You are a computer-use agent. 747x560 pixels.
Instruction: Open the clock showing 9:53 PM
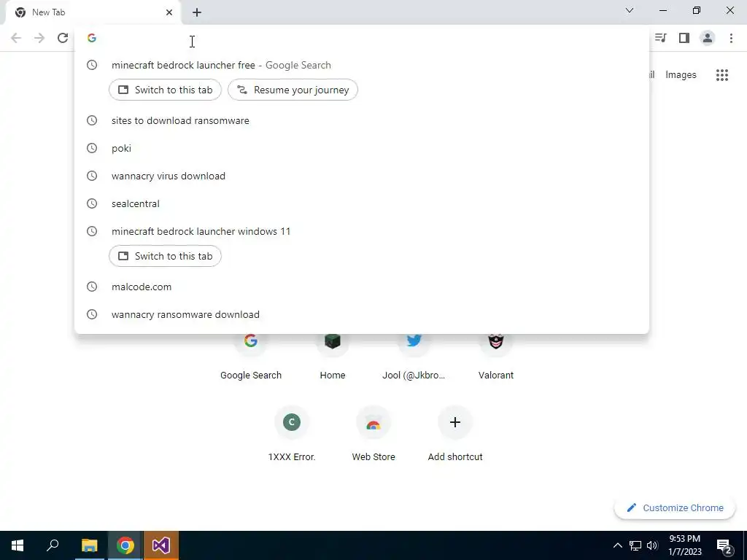click(x=684, y=545)
